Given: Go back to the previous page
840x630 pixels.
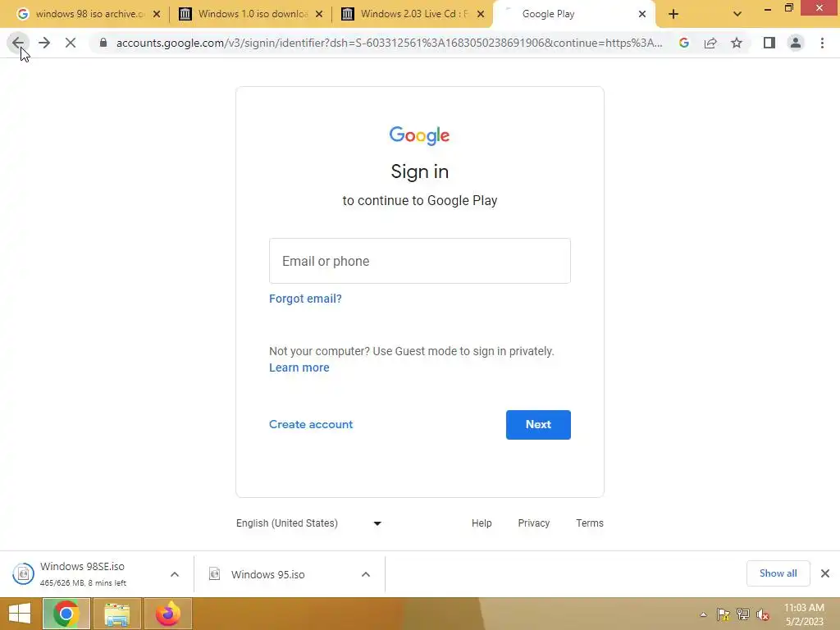Looking at the screenshot, I should [18, 43].
